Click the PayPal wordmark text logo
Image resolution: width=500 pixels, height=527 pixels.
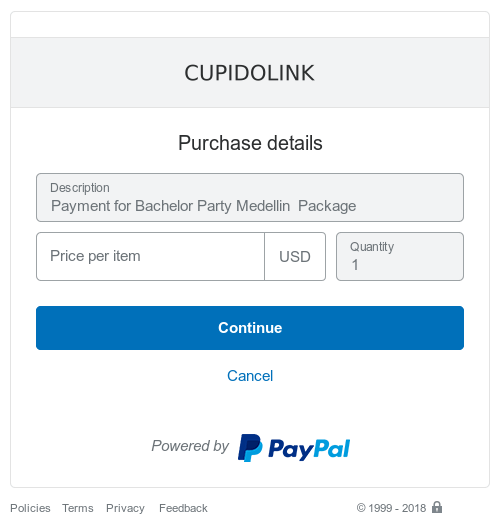pyautogui.click(x=309, y=449)
